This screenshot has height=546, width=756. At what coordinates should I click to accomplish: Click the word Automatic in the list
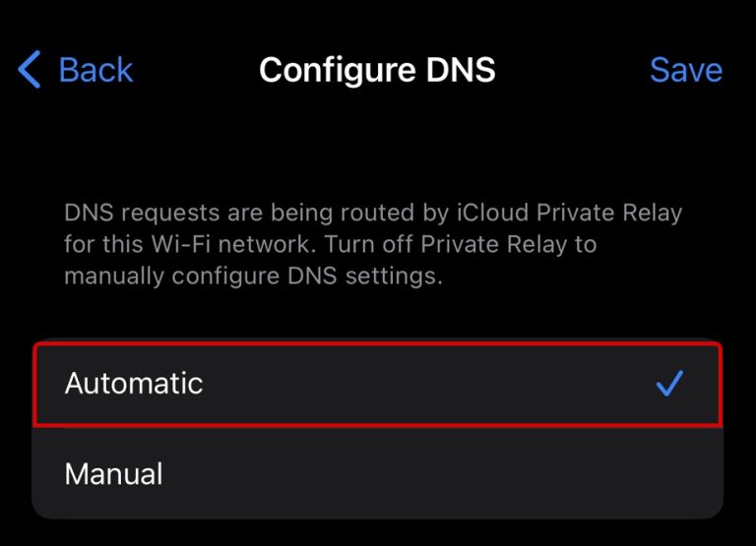click(134, 384)
